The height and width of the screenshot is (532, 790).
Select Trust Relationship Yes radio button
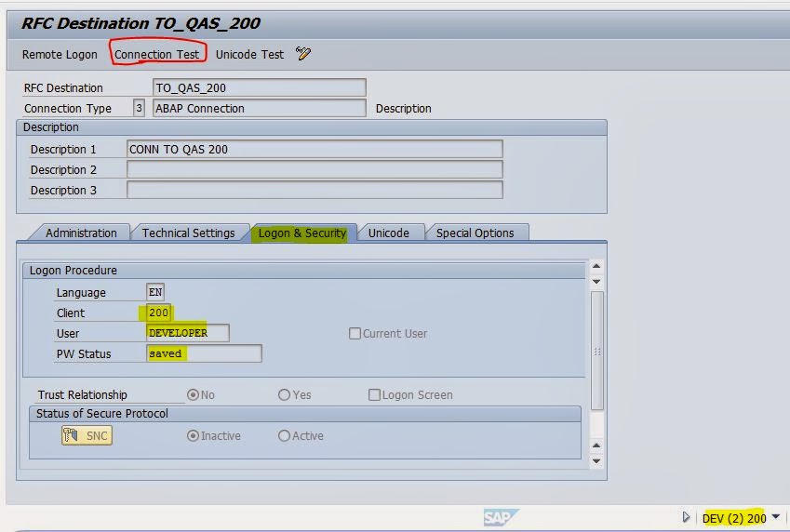pos(284,394)
